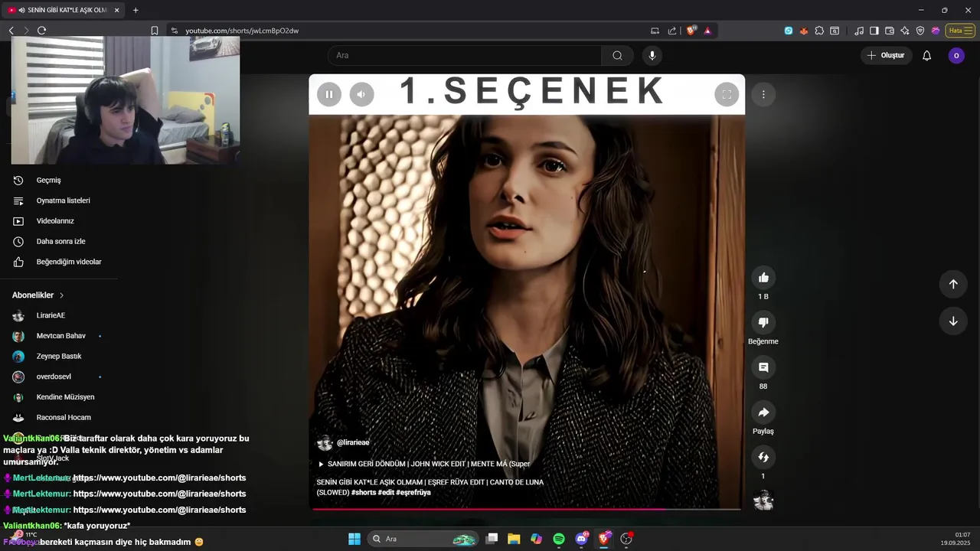This screenshot has width=980, height=551.
Task: Open the Hata browser menu button
Action: coord(960,31)
